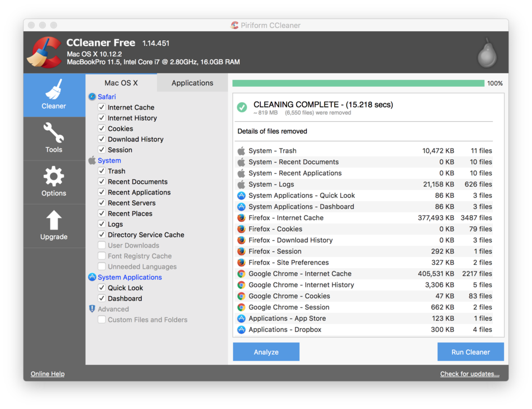This screenshot has height=409, width=532.
Task: Enable the User Downloads checkbox
Action: [102, 245]
